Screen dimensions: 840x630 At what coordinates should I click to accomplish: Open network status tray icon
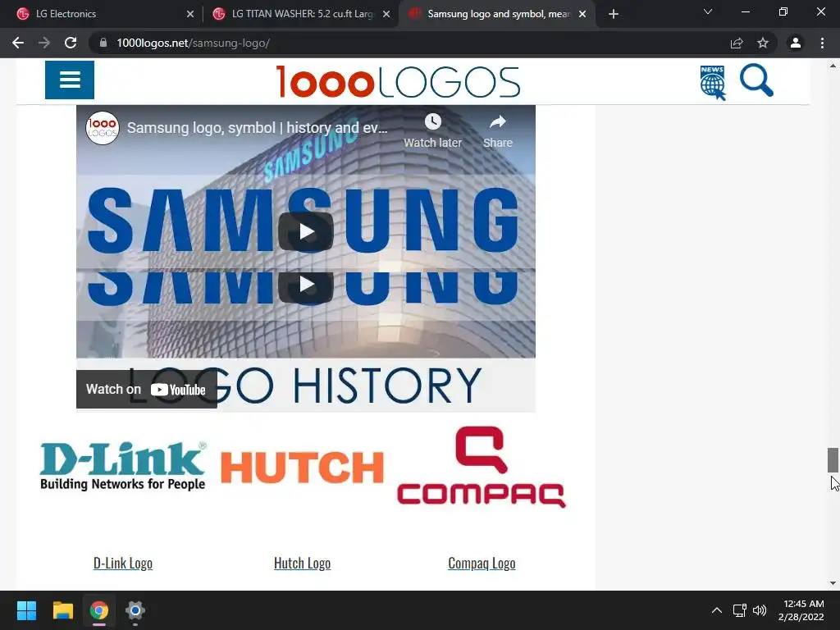[740, 610]
